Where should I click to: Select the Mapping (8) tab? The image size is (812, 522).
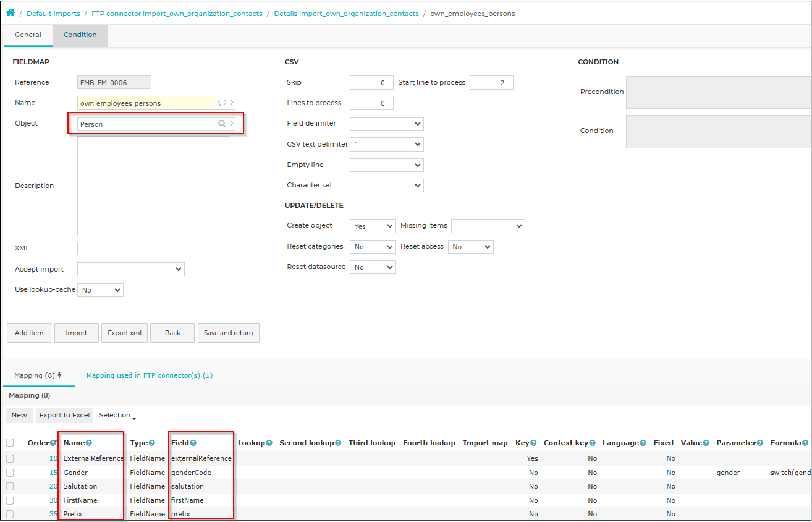[38, 375]
